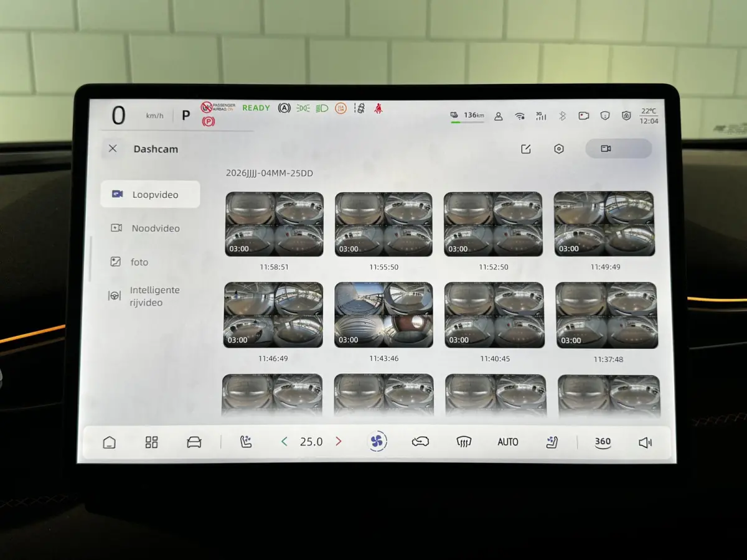Toggle the front windshield defrost icon
This screenshot has width=747, height=560.
(x=463, y=442)
